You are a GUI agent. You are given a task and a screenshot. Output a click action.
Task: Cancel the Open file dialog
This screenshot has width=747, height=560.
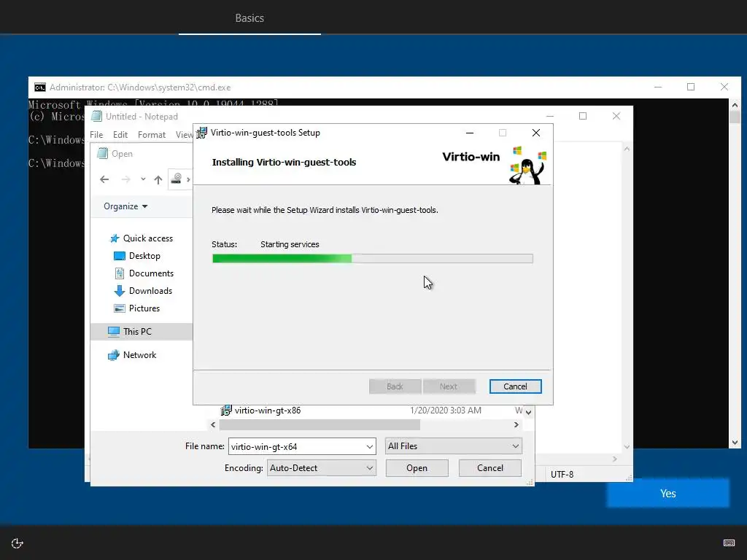coord(489,468)
